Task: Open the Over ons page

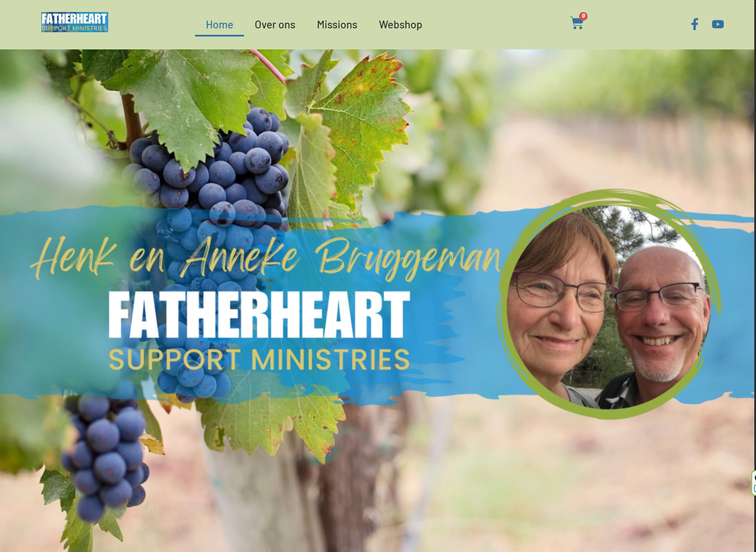Action: coord(275,24)
